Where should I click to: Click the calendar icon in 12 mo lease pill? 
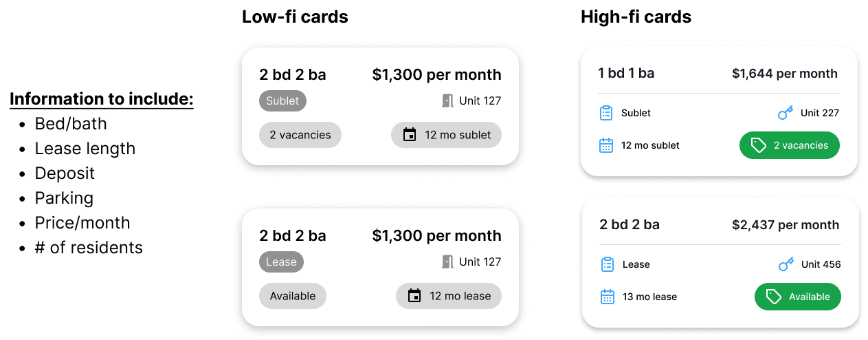pyautogui.click(x=414, y=296)
